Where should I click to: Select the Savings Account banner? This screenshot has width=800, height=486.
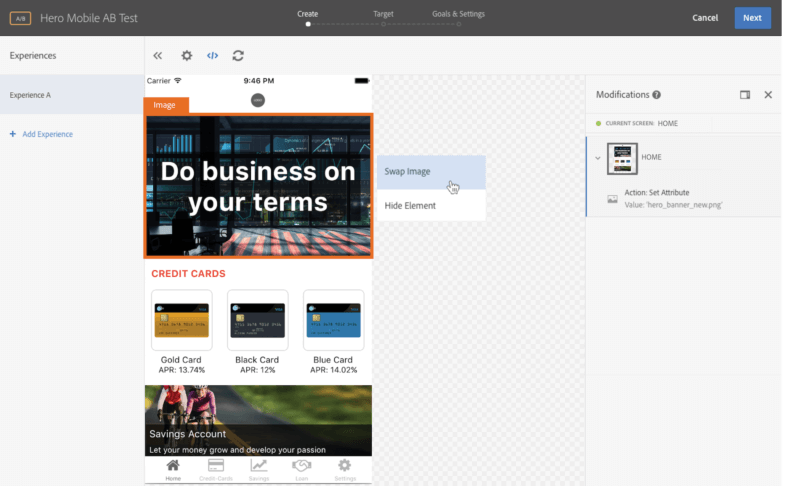(x=258, y=420)
